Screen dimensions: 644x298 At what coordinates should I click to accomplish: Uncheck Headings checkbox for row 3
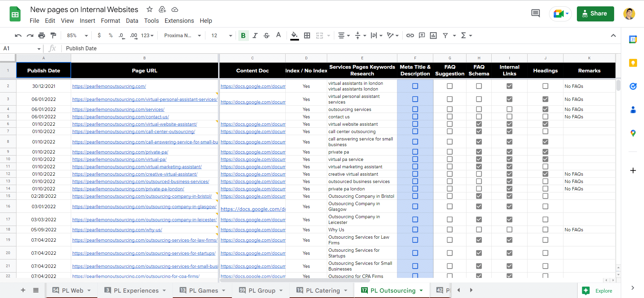click(x=545, y=99)
